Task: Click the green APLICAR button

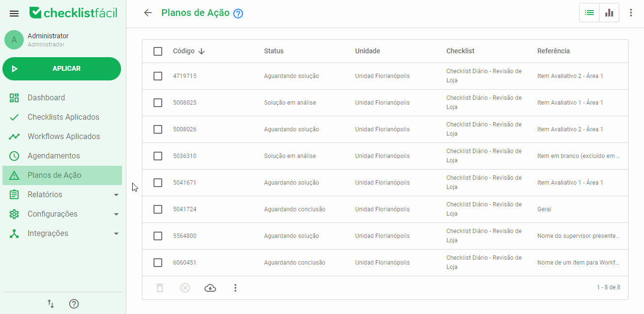Action: tap(61, 69)
